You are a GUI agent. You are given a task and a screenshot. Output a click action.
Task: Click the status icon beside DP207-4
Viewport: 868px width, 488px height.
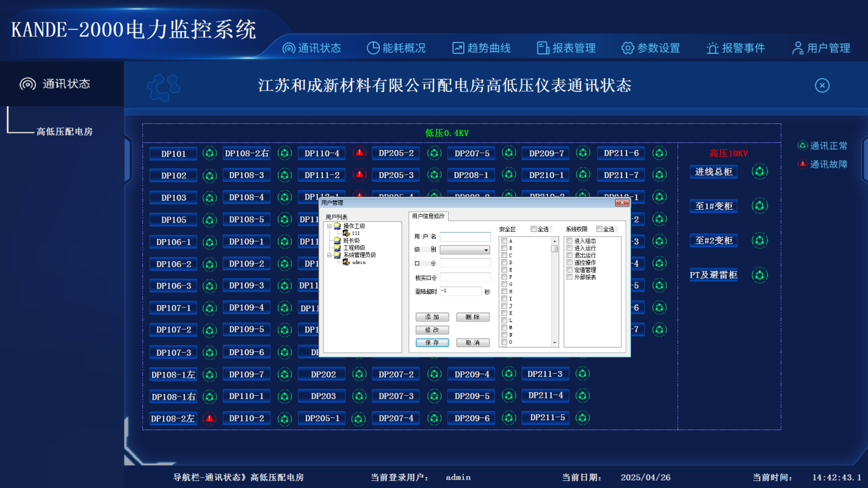[x=434, y=418]
